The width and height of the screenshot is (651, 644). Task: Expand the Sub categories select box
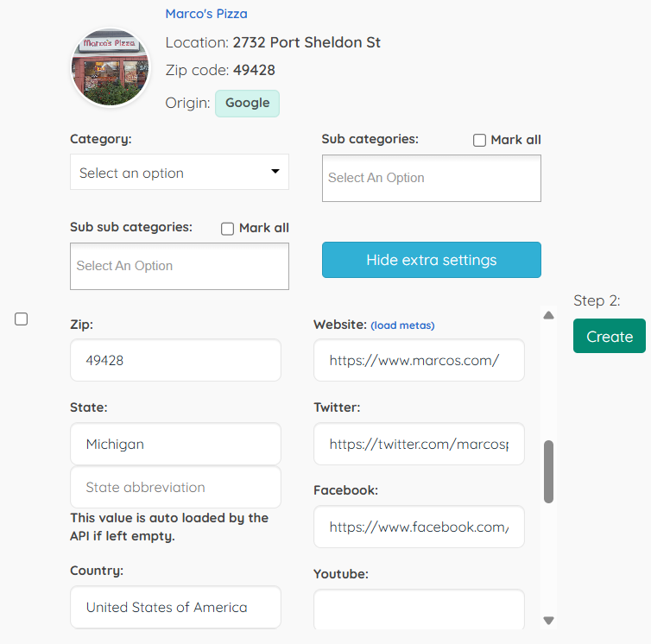point(431,178)
